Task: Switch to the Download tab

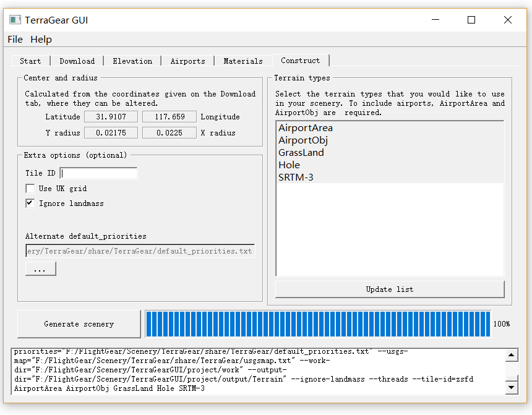Action: 77,61
